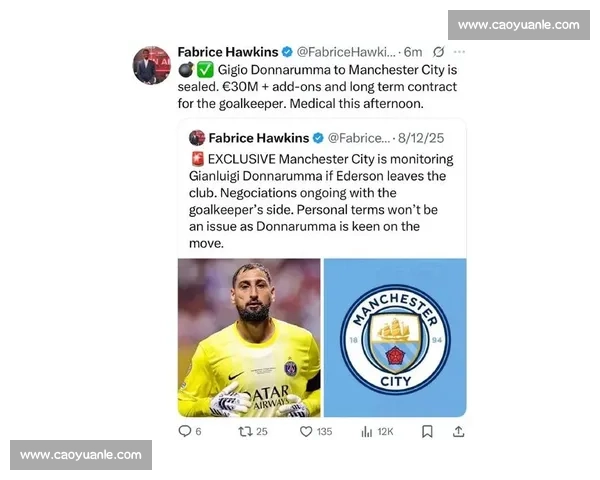Open view analytics bar chart icon
600x480 pixels.
(x=367, y=432)
